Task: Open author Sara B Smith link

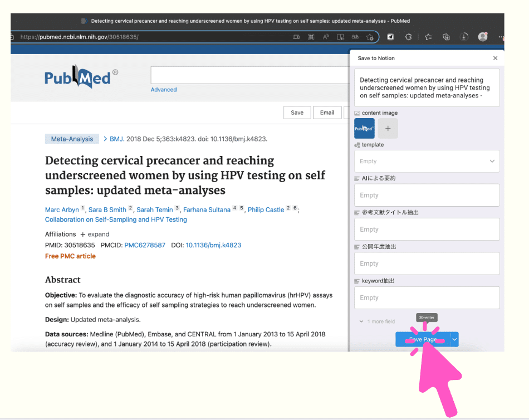Action: 107,209
